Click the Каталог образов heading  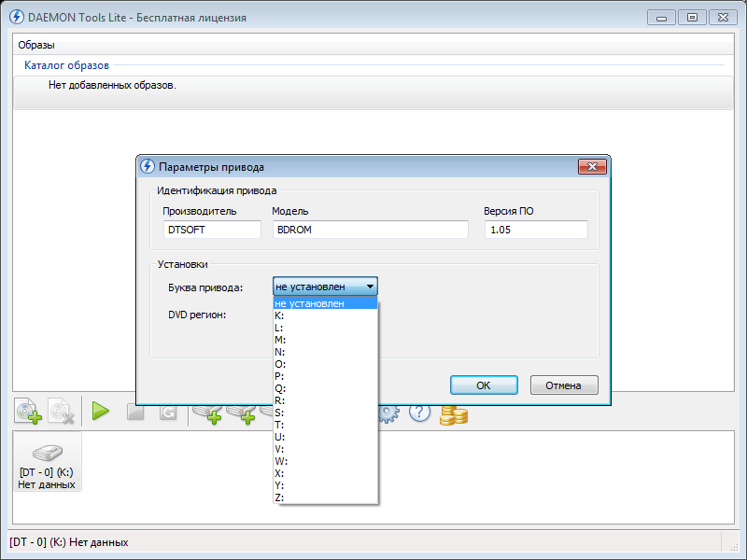pos(66,65)
